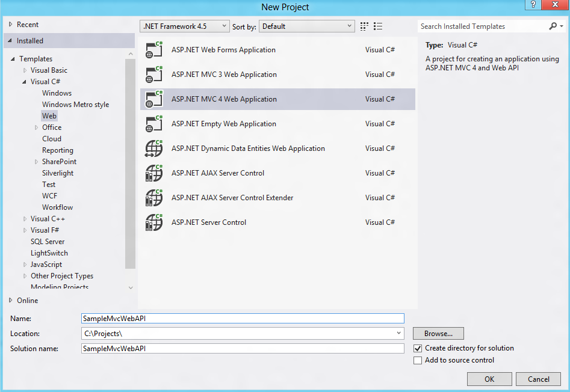Expand the Visual Basic node
The width and height of the screenshot is (570, 392).
tap(25, 70)
